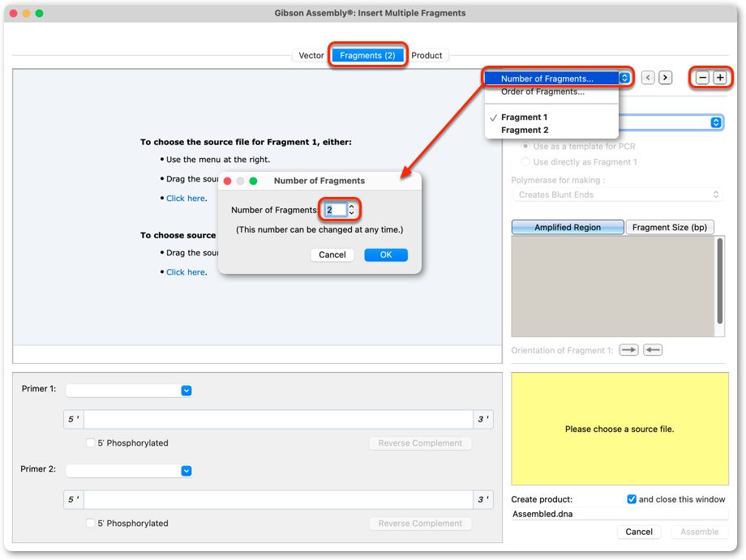The height and width of the screenshot is (560, 746).
Task: Close the Number of Fragments dialog with red button
Action: pos(227,181)
